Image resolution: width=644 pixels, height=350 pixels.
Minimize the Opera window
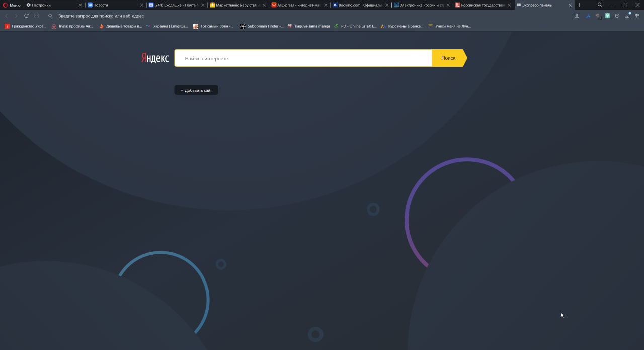pyautogui.click(x=612, y=5)
